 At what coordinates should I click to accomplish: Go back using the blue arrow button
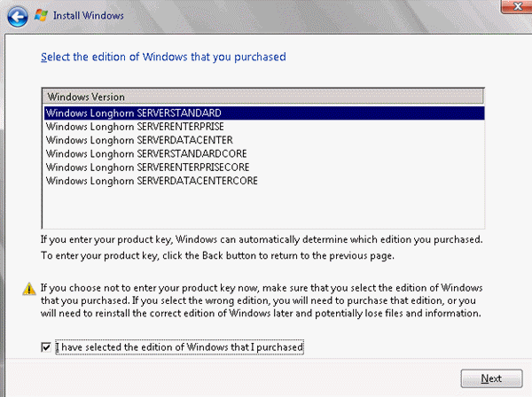18,16
